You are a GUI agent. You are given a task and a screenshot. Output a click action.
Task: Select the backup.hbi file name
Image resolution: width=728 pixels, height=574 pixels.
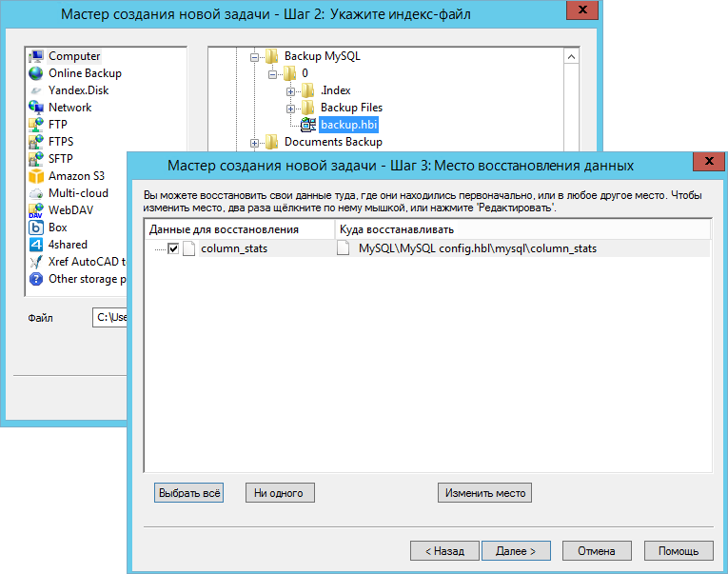(x=348, y=125)
